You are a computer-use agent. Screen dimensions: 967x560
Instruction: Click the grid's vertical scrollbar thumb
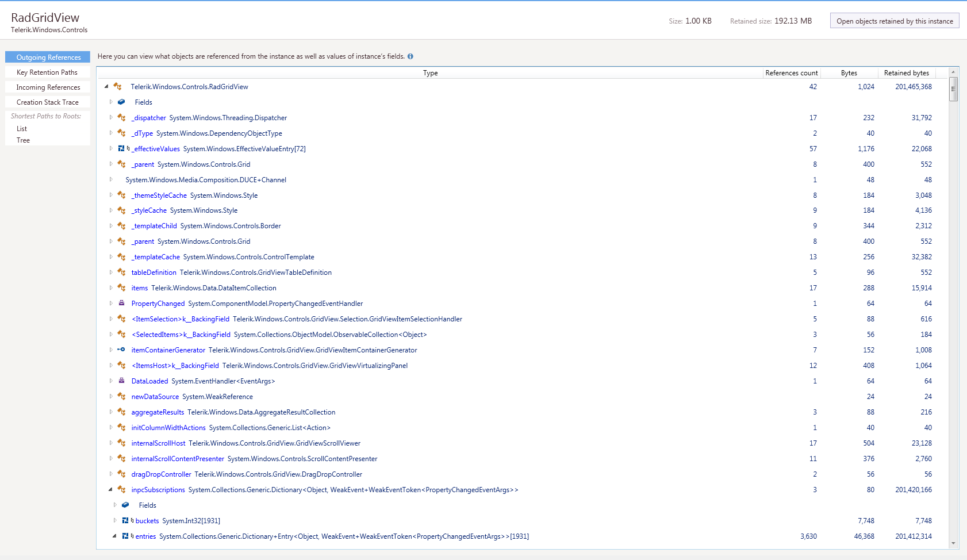tap(954, 90)
